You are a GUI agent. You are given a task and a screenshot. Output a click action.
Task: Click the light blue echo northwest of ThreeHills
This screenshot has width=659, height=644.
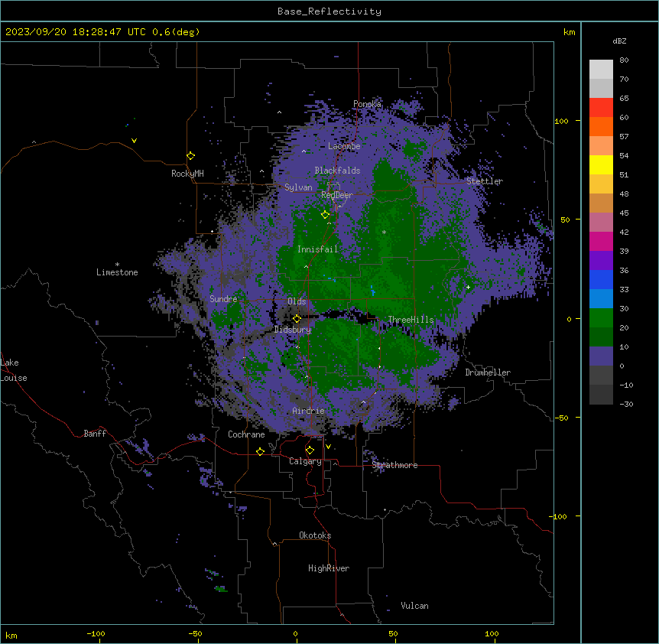tap(373, 291)
